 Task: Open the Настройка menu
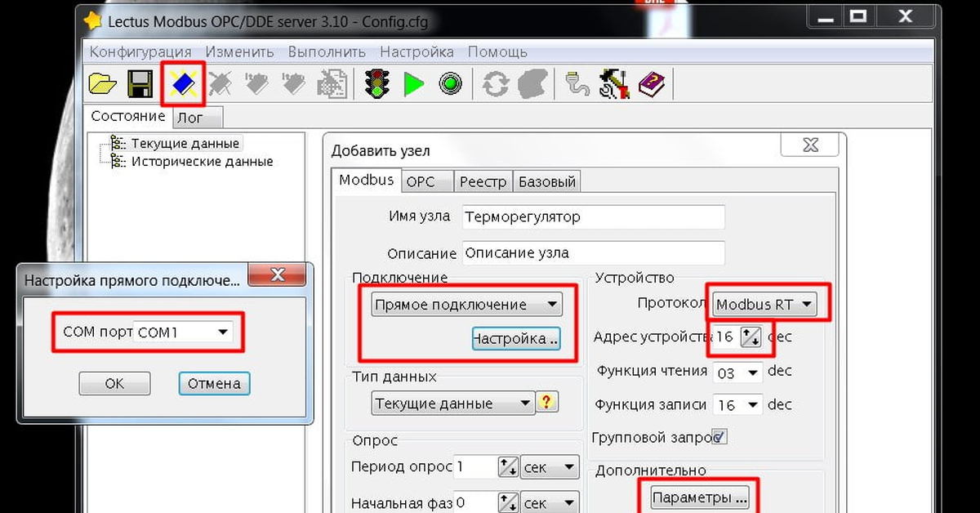pos(416,51)
